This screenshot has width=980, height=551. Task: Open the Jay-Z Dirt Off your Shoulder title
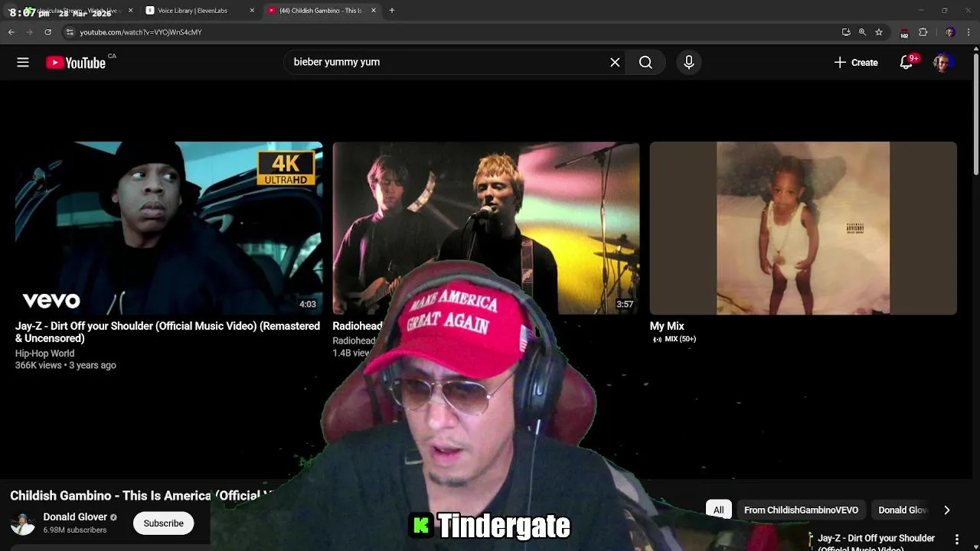168,332
